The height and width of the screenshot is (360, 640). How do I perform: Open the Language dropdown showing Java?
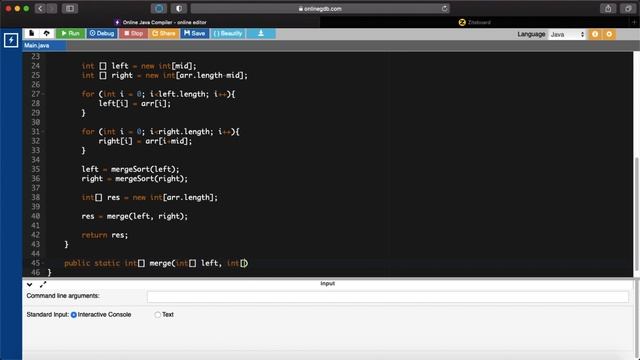click(x=567, y=35)
